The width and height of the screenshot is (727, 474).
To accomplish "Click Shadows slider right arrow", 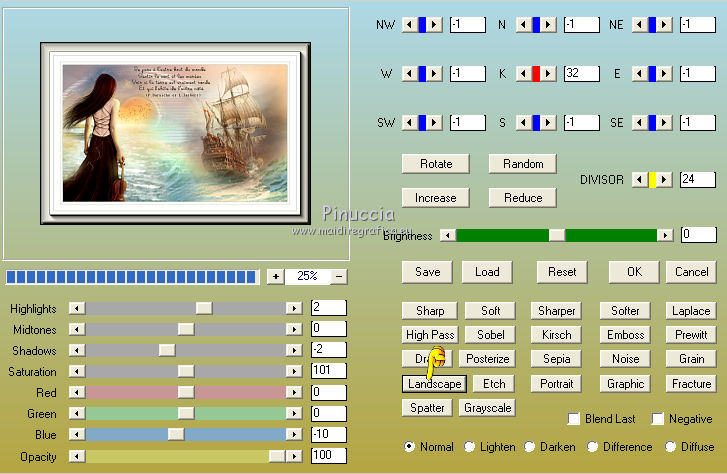I will [294, 350].
